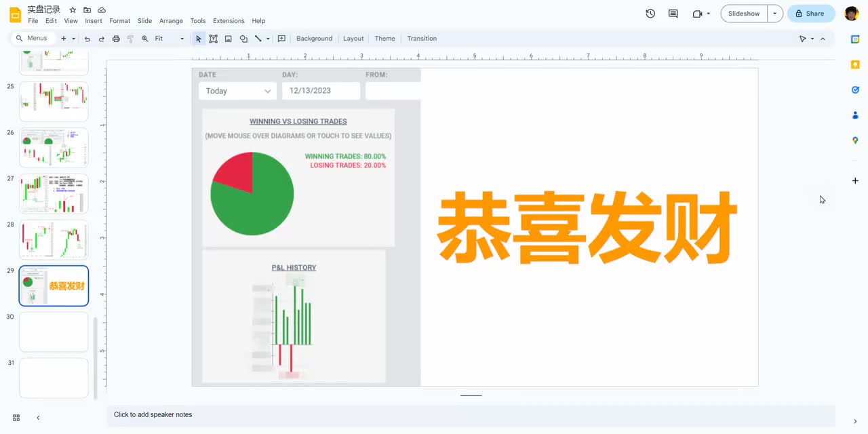Open the Edit menu
Image resolution: width=868 pixels, height=434 pixels.
(51, 21)
